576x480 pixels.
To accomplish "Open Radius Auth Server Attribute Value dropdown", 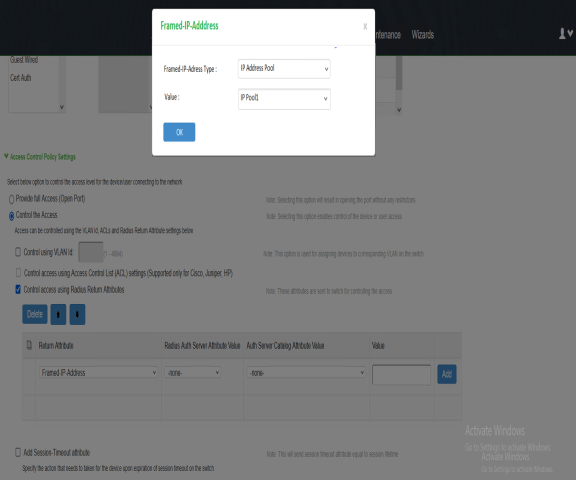I will click(x=192, y=372).
